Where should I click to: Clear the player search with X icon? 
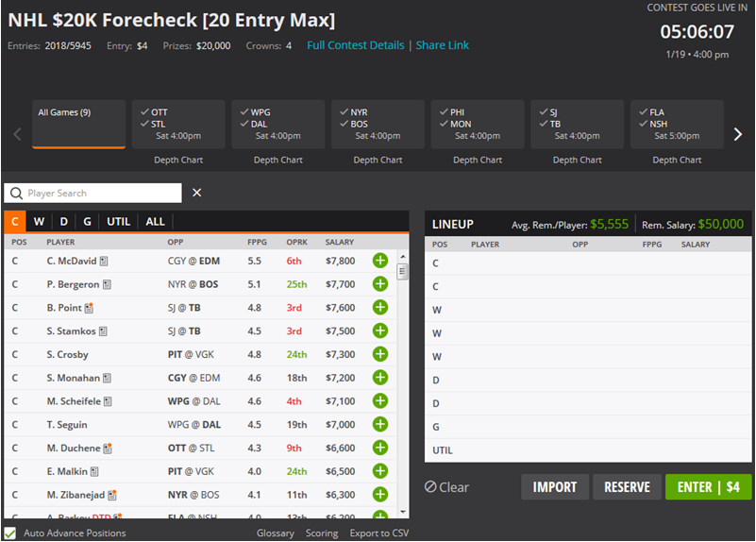tap(197, 193)
